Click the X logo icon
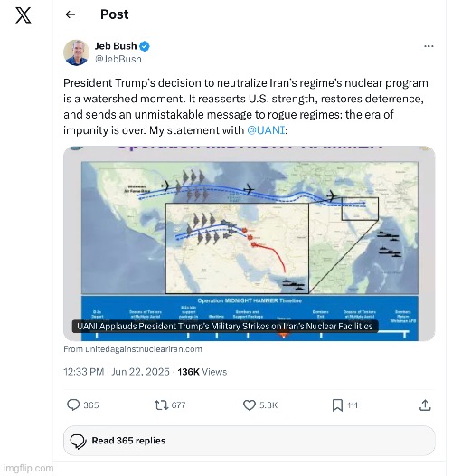This screenshot has height=476, width=452. point(24,15)
